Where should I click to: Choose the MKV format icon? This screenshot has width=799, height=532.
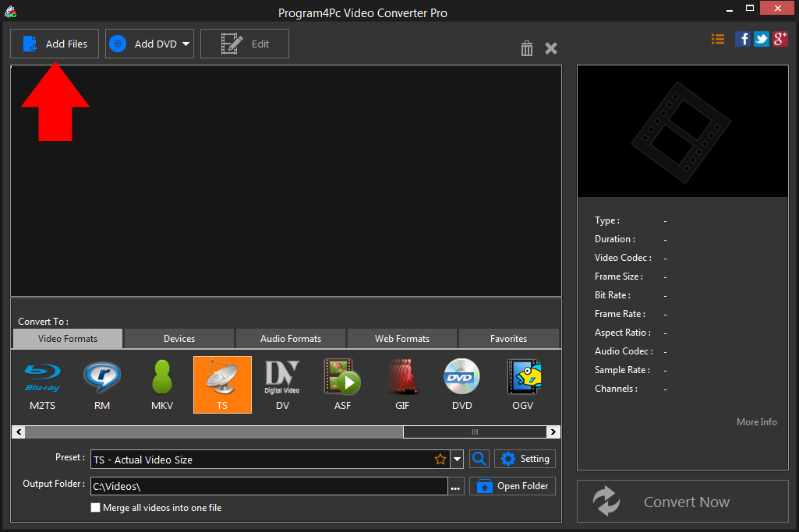(162, 384)
